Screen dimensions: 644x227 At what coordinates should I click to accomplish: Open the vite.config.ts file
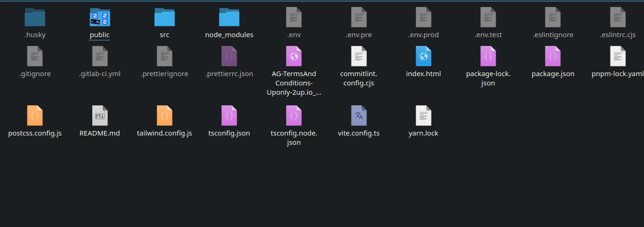(x=359, y=116)
